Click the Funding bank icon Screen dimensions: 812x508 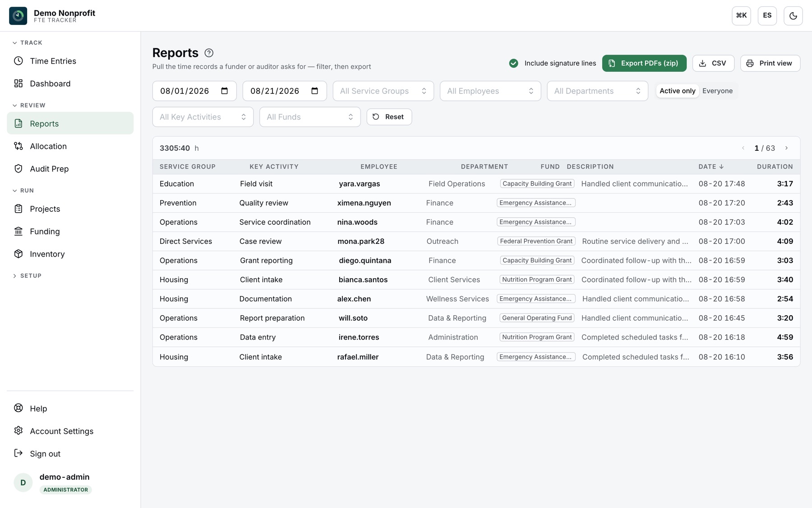pyautogui.click(x=18, y=231)
